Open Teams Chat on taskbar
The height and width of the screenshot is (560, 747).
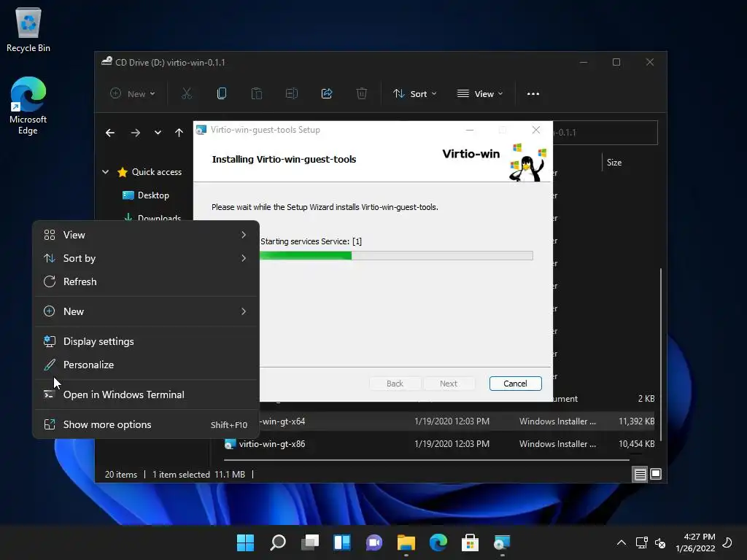point(374,542)
